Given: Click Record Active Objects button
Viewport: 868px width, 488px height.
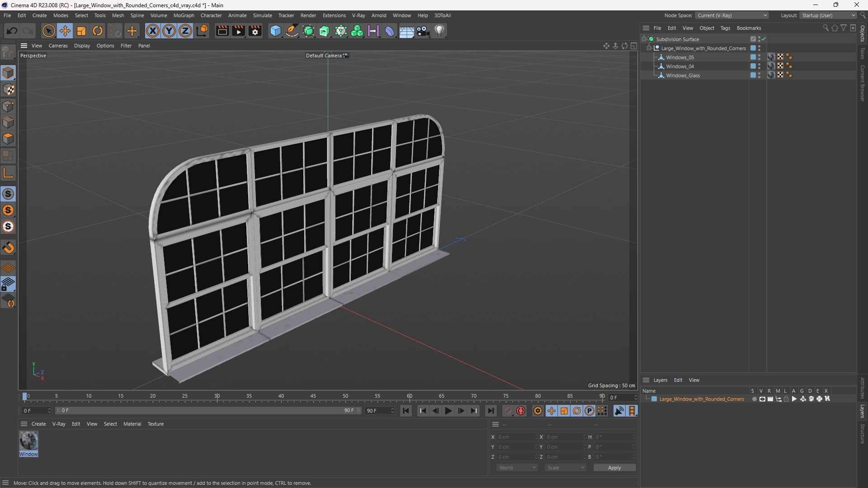Looking at the screenshot, I should [x=508, y=411].
